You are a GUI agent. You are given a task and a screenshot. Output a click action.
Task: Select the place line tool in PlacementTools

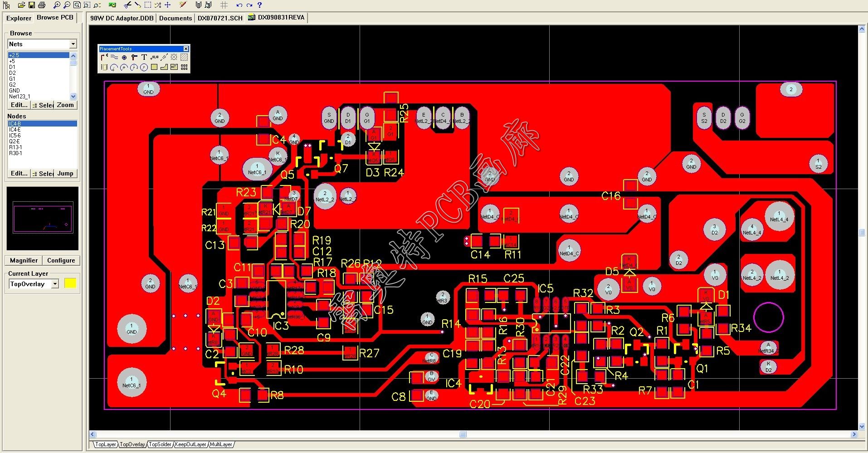(114, 57)
